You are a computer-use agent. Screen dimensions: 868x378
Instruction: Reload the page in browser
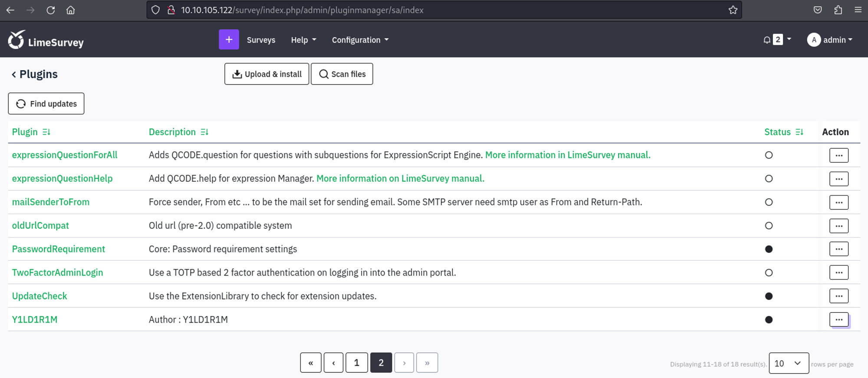51,10
